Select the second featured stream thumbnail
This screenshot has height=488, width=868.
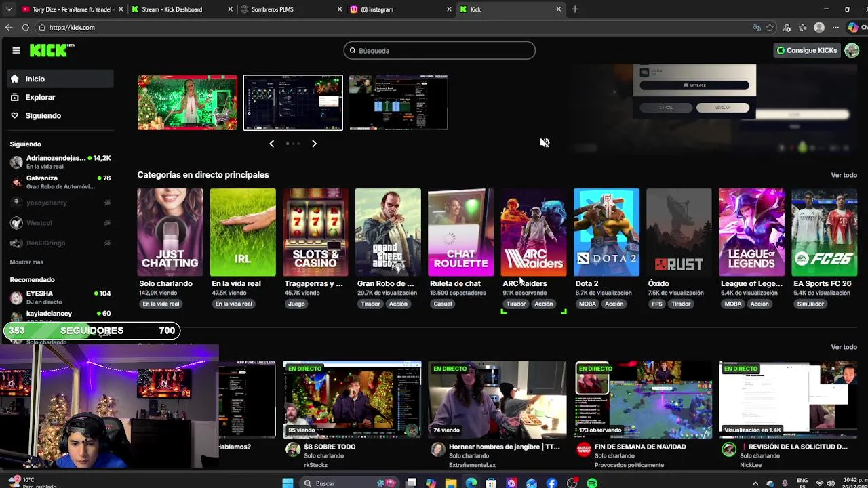click(293, 102)
